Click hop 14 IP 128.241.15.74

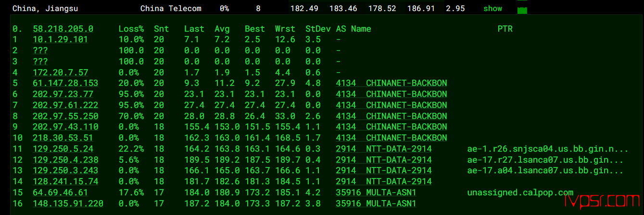pos(65,181)
